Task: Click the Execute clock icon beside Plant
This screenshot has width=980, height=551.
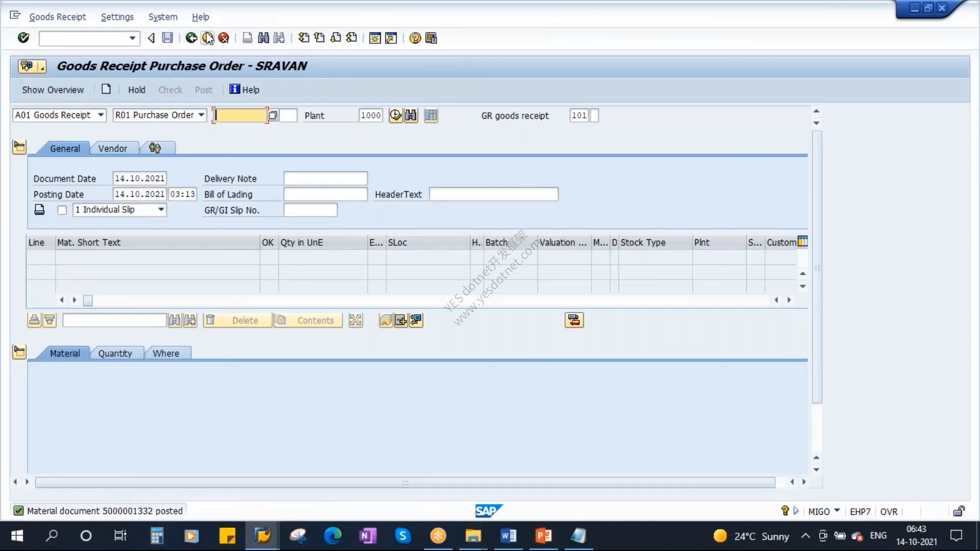Action: (396, 115)
